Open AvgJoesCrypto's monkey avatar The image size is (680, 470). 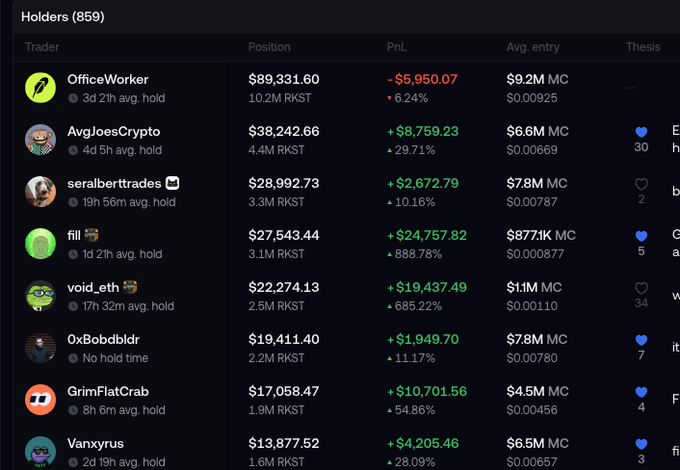40,140
